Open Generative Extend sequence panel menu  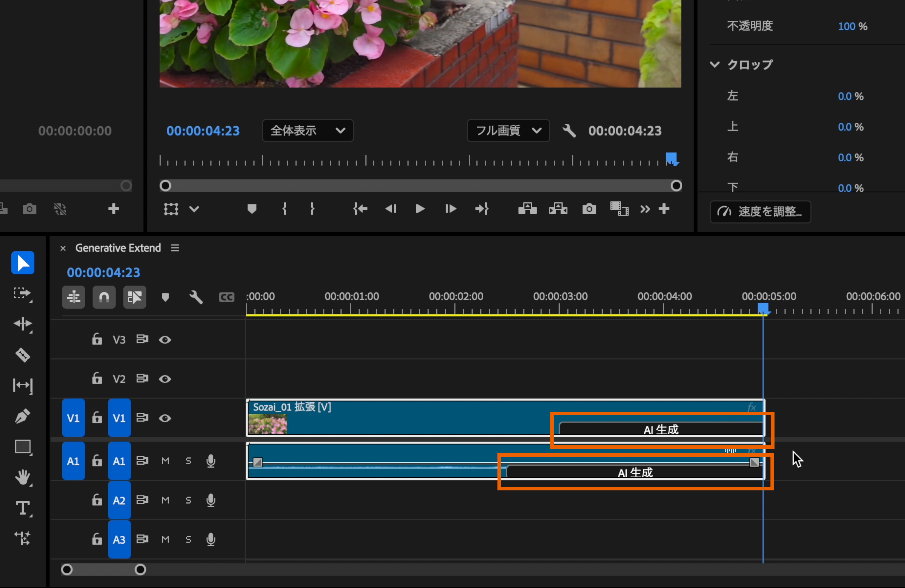point(175,248)
